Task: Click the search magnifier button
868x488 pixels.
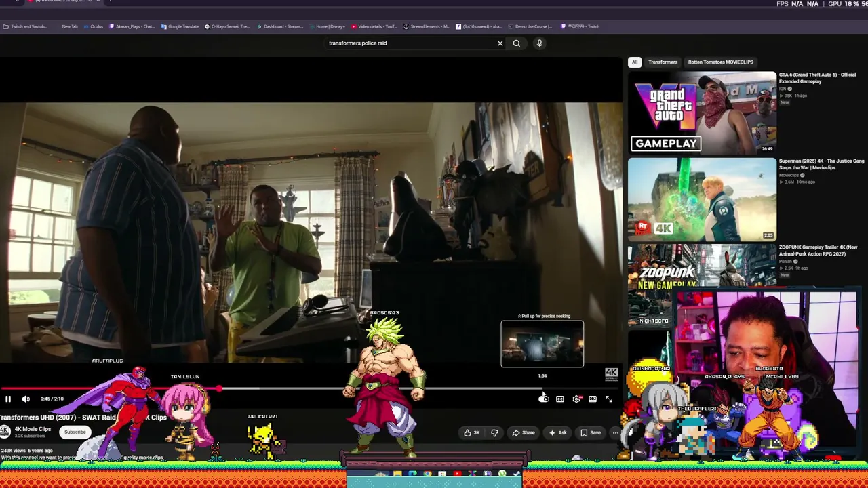Action: (517, 43)
